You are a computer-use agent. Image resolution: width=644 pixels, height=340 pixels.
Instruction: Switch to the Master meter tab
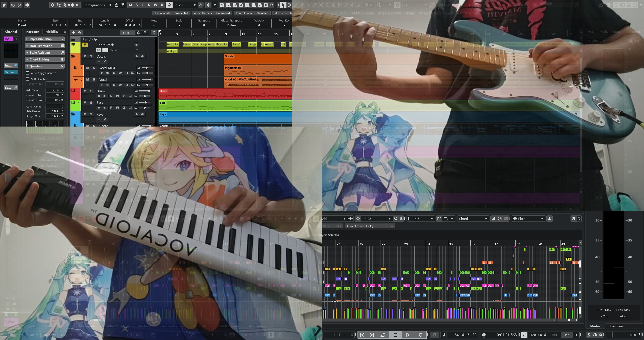pos(595,326)
